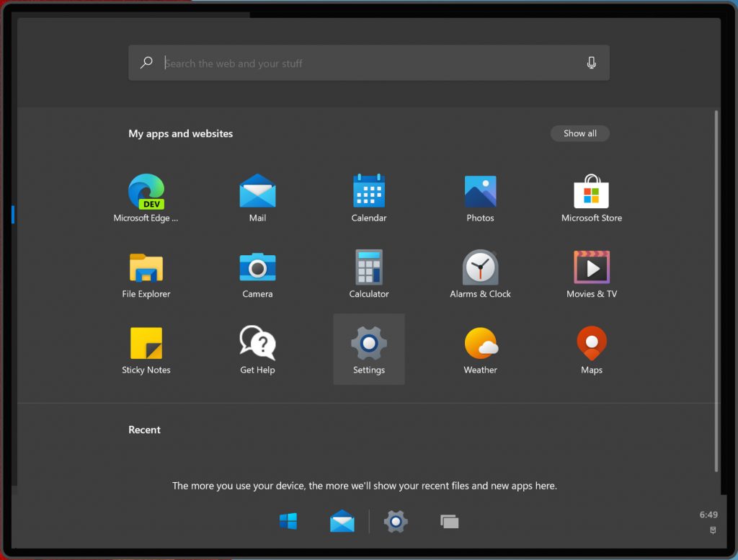This screenshot has width=738, height=560.
Task: Activate voice search microphone
Action: coord(591,63)
